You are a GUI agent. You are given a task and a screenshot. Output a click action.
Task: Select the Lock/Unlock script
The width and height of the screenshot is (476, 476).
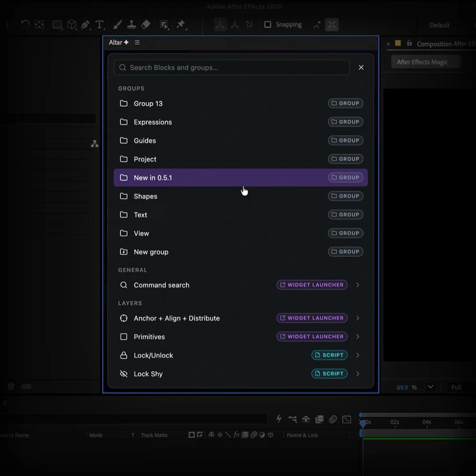241,355
